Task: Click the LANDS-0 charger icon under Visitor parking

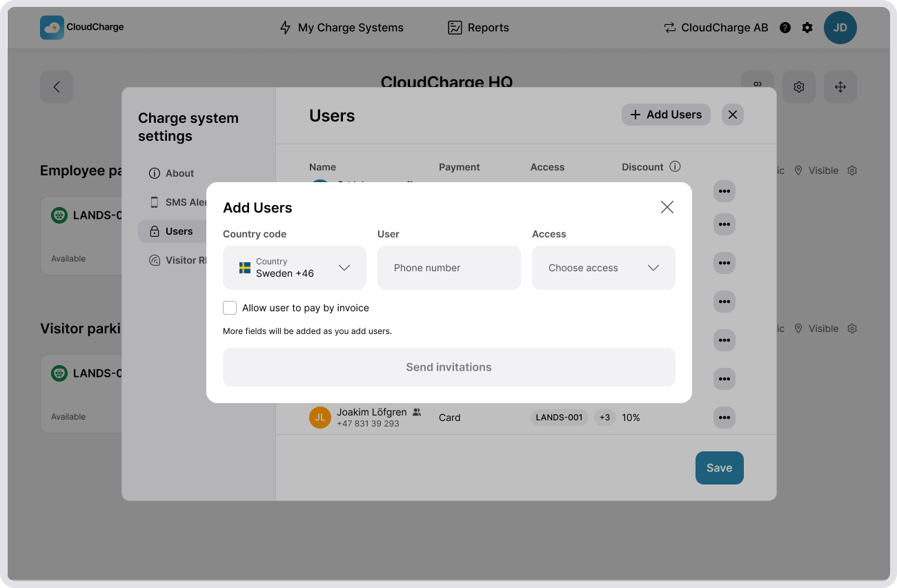Action: pos(60,373)
